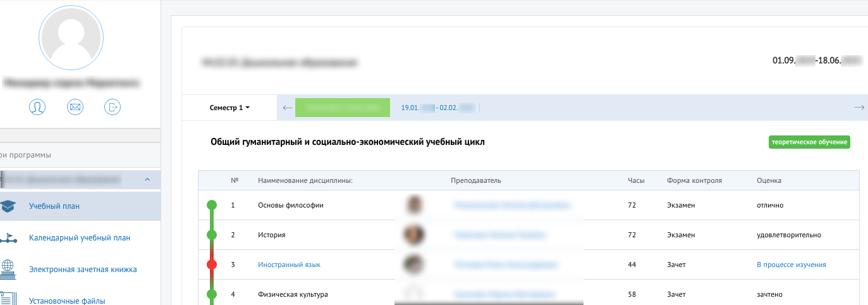Open the Семестр 1 dropdown
Image resolution: width=868 pixels, height=305 pixels.
point(229,108)
